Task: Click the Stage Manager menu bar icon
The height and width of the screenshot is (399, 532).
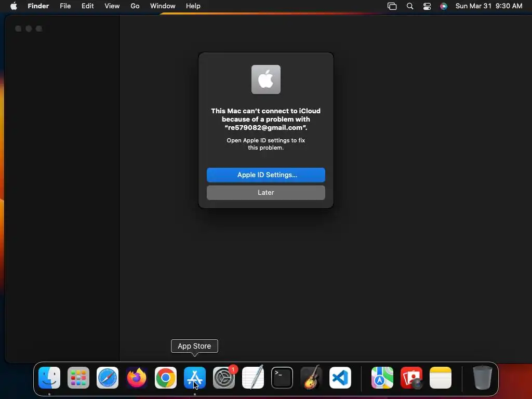Action: pyautogui.click(x=392, y=6)
